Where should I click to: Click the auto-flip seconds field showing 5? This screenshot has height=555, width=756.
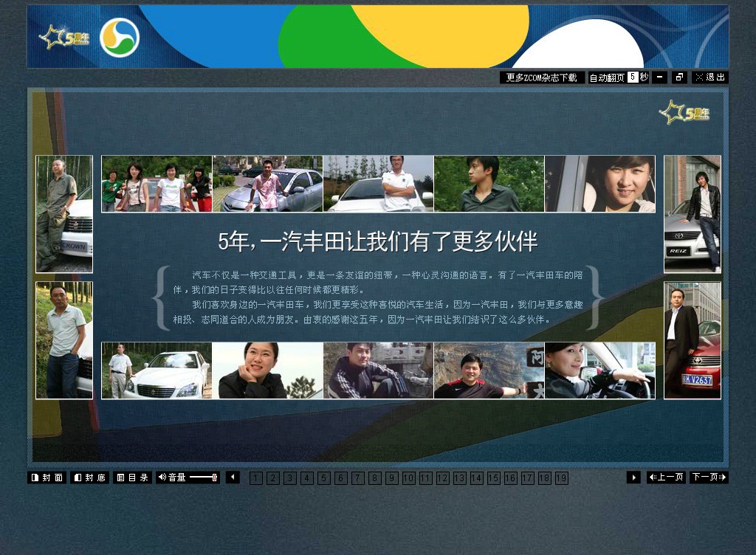(x=633, y=77)
